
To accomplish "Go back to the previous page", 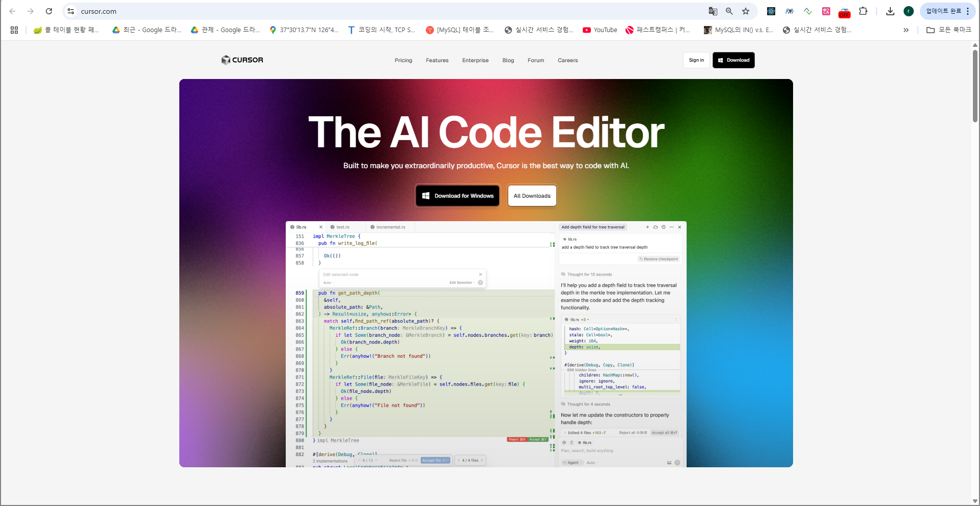I will [12, 11].
